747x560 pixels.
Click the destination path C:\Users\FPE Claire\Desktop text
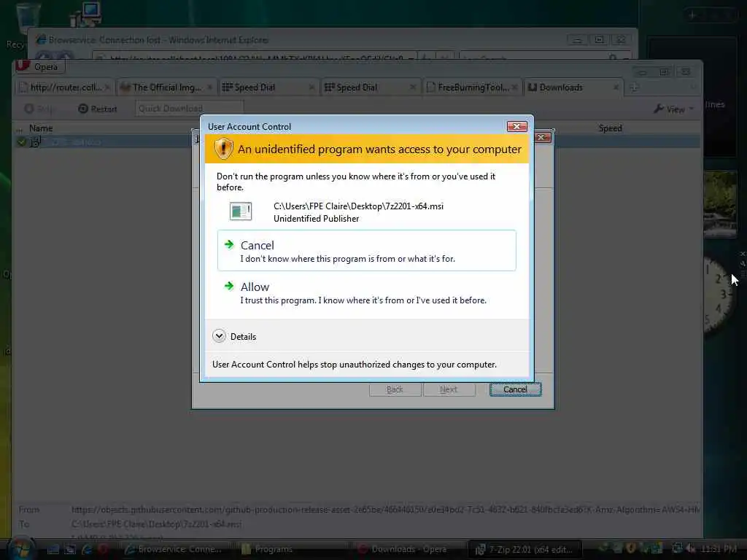click(156, 524)
